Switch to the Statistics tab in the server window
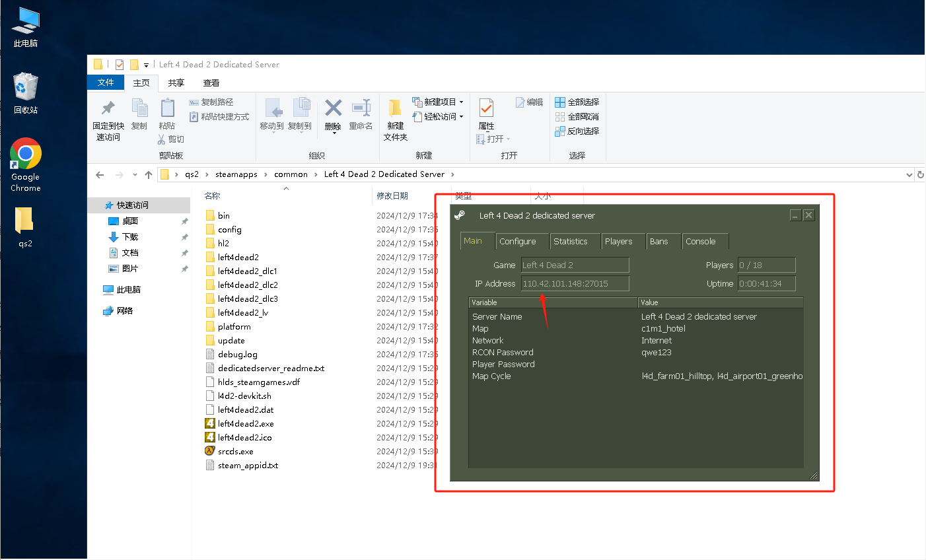The height and width of the screenshot is (560, 926). click(x=575, y=242)
